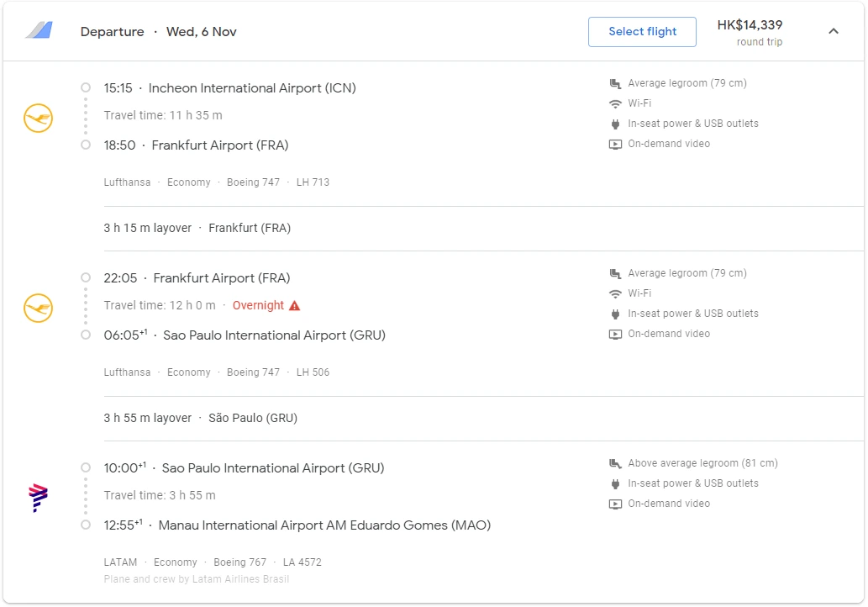Click the multi-airline logo beside Departure
This screenshot has height=607, width=868.
tap(39, 31)
